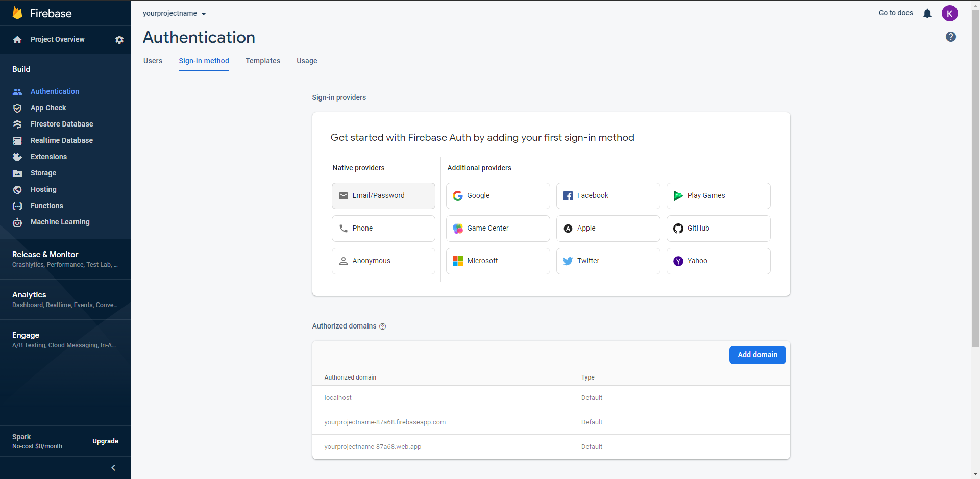Click the Storage folder icon
Viewport: 980px width, 479px height.
[x=17, y=173]
